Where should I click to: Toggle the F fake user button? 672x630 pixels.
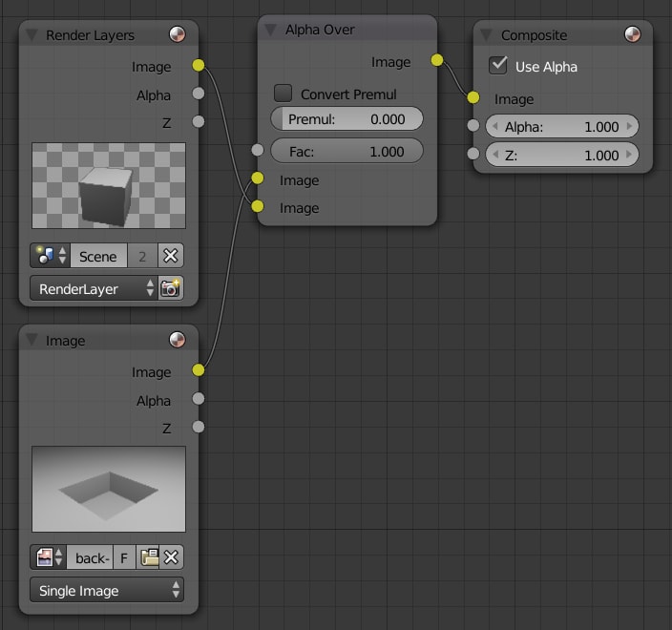(124, 557)
